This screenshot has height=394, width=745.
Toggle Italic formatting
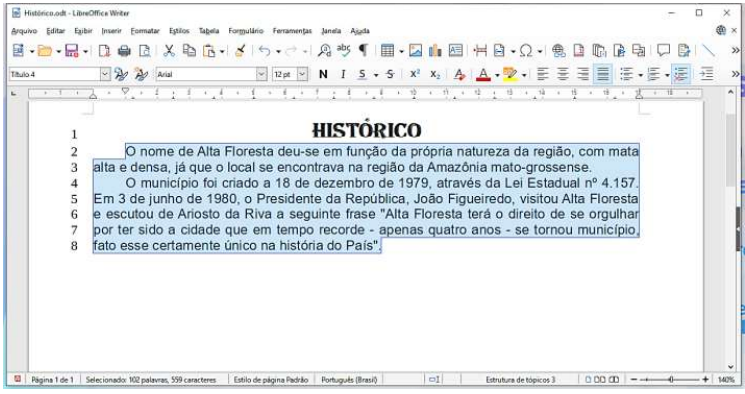(x=343, y=74)
